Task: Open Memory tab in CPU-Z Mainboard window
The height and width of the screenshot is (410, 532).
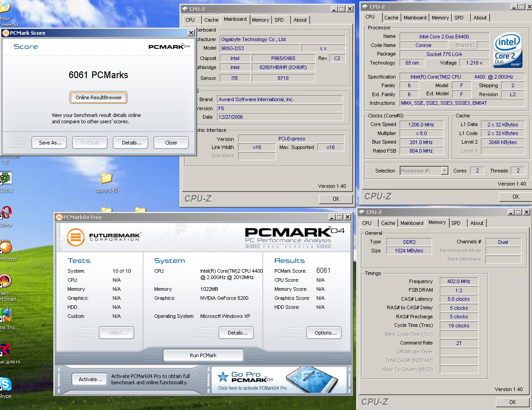Action: click(x=260, y=20)
